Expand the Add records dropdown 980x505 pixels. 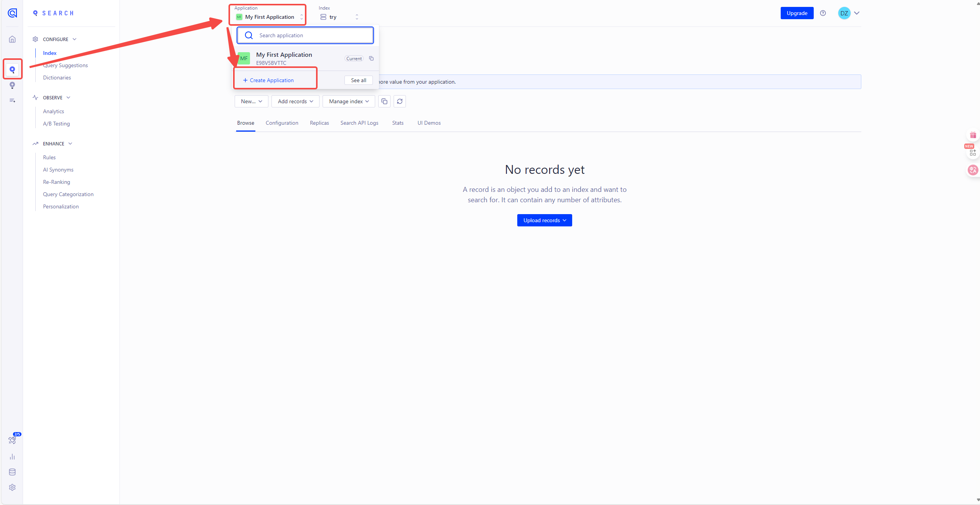(x=295, y=101)
